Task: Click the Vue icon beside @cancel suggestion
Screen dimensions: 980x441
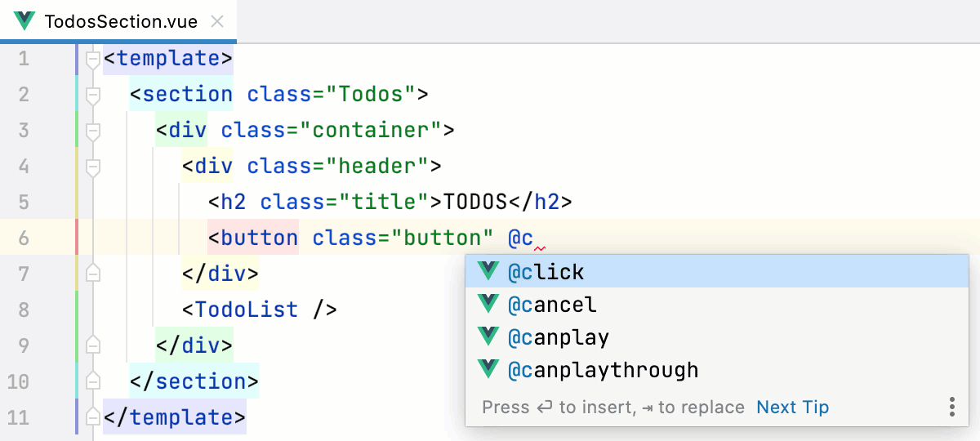Action: (x=488, y=305)
